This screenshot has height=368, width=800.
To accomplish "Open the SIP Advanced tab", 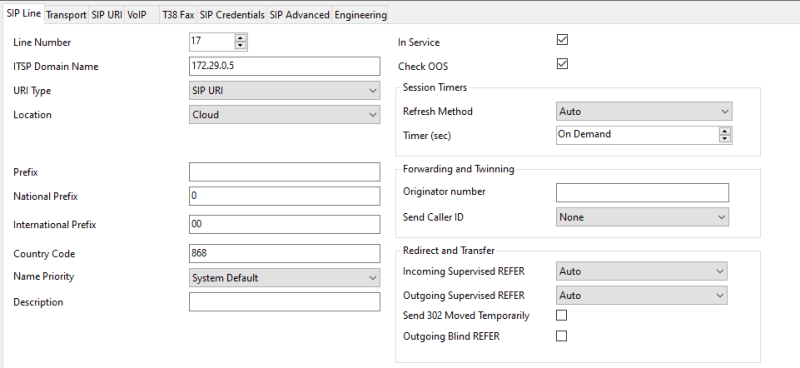I will pyautogui.click(x=299, y=15).
